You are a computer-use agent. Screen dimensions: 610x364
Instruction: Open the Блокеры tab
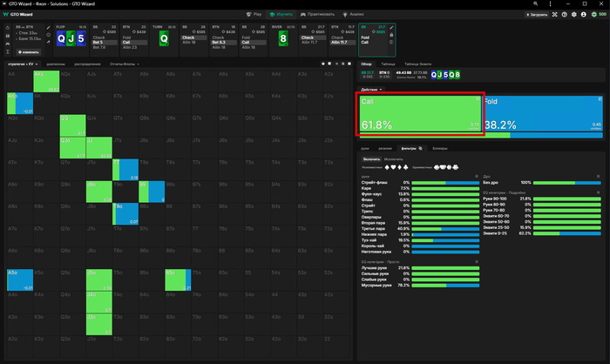coord(439,148)
